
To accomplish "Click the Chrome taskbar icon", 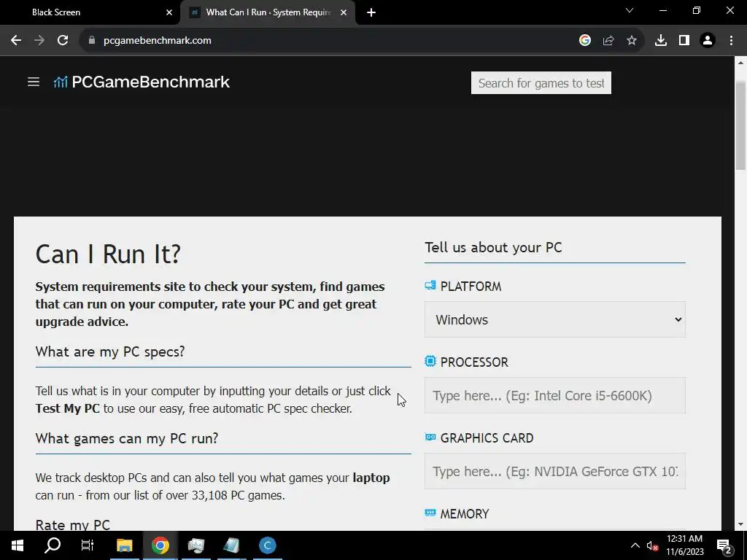I will coord(160,545).
